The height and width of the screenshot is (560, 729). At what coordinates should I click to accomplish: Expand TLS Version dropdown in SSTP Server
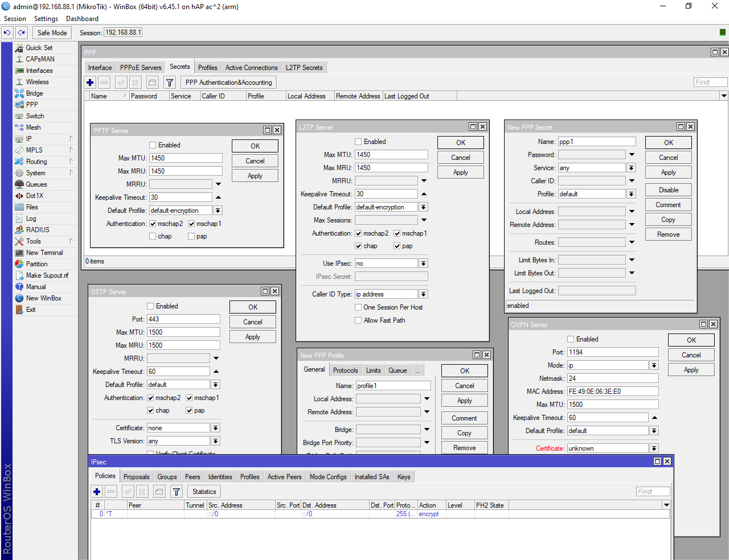(215, 441)
